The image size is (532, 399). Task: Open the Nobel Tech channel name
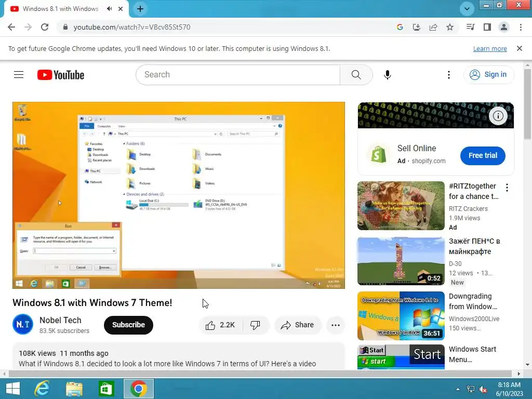coord(60,320)
